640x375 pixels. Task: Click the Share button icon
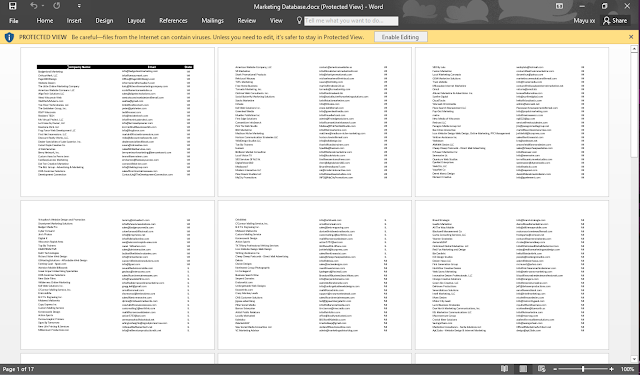615,20
